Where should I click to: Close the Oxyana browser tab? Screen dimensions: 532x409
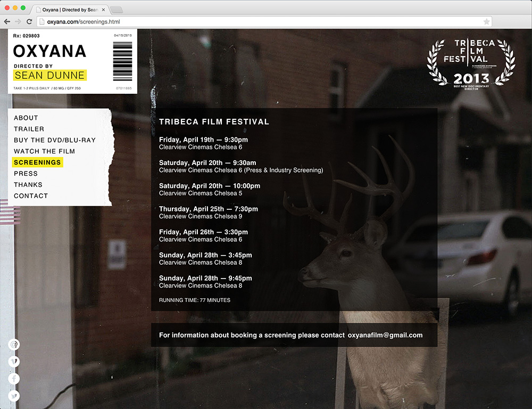pos(103,10)
